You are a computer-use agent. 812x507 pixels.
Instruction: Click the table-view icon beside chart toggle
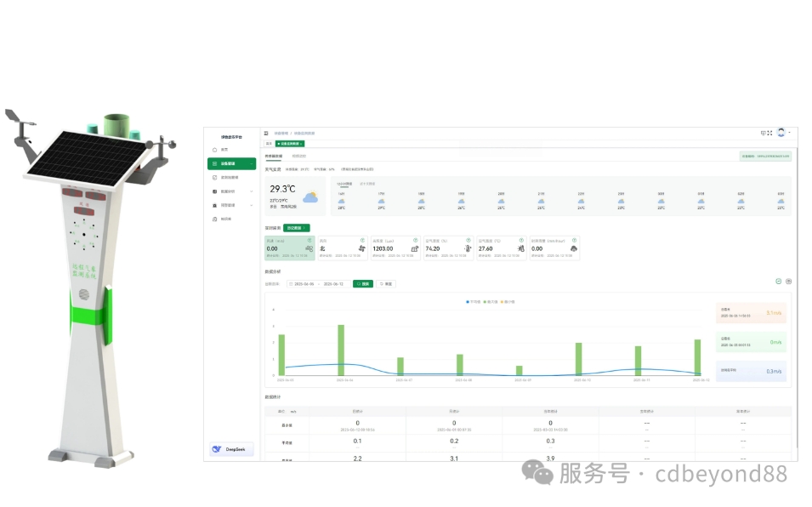pyautogui.click(x=788, y=282)
